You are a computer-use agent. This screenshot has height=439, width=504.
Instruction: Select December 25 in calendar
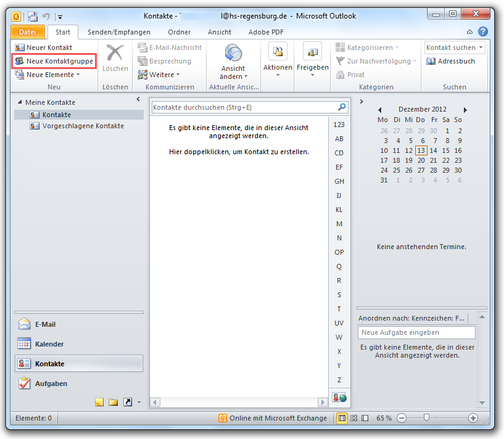[397, 170]
